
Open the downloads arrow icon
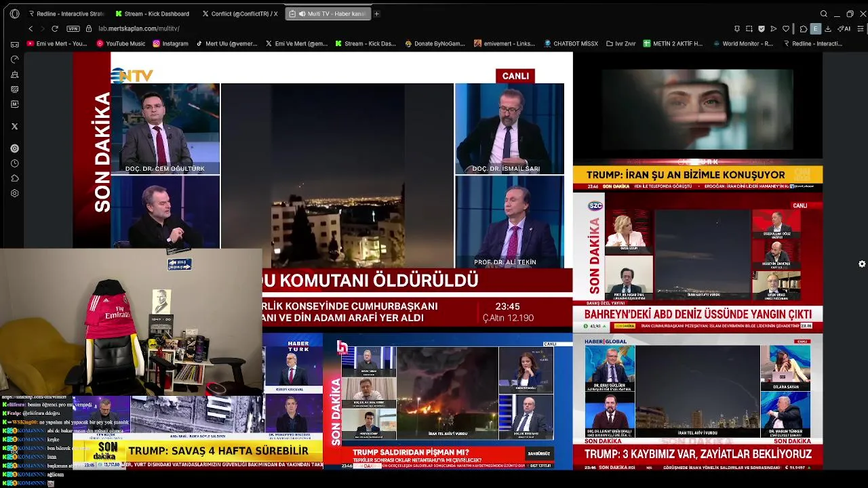[828, 28]
